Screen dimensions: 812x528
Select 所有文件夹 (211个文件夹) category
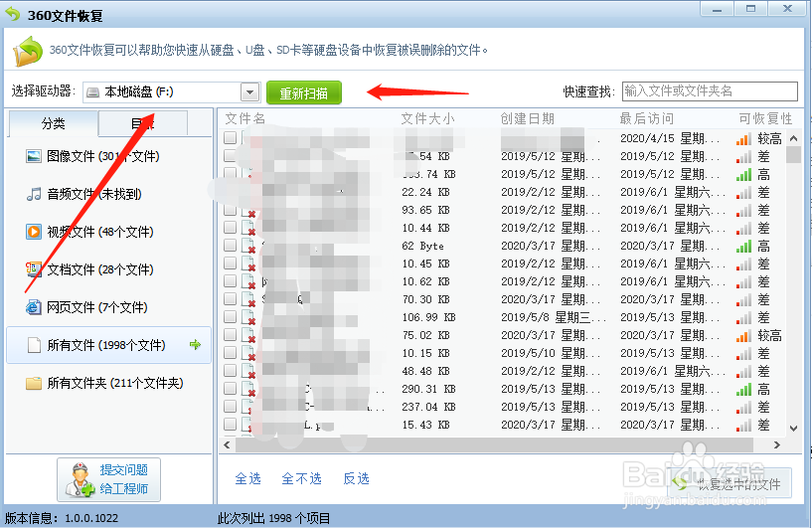click(104, 383)
